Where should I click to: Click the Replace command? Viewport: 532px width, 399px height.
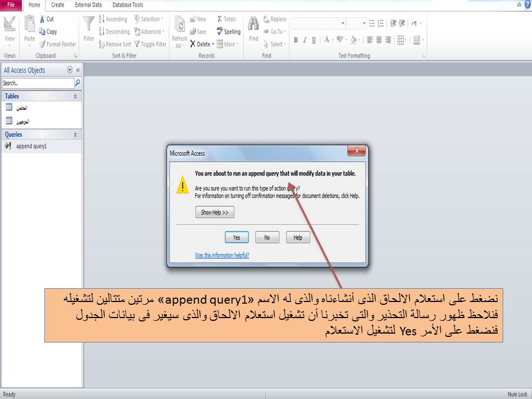275,19
